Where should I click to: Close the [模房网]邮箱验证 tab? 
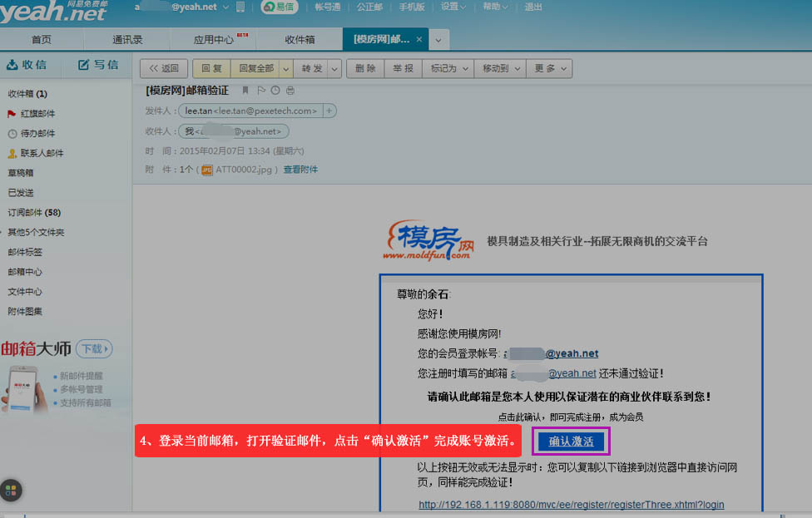[x=418, y=40]
